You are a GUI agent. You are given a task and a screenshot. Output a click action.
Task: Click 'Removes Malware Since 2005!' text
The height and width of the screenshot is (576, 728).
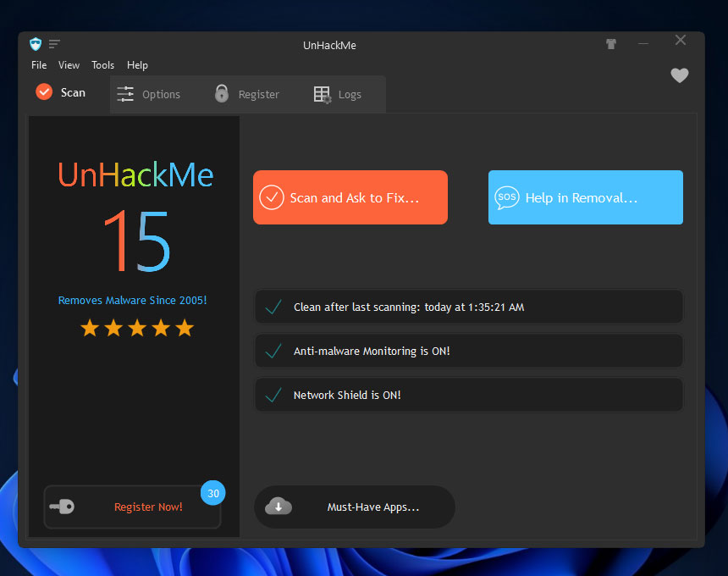[x=132, y=301]
